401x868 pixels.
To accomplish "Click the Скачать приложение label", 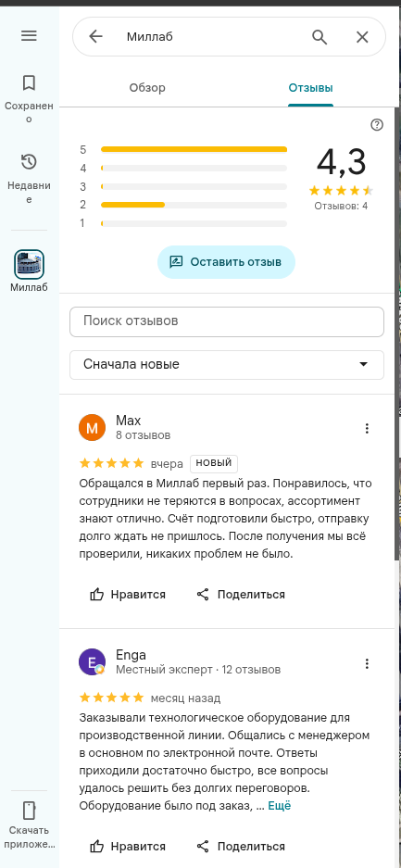I will click(29, 837).
